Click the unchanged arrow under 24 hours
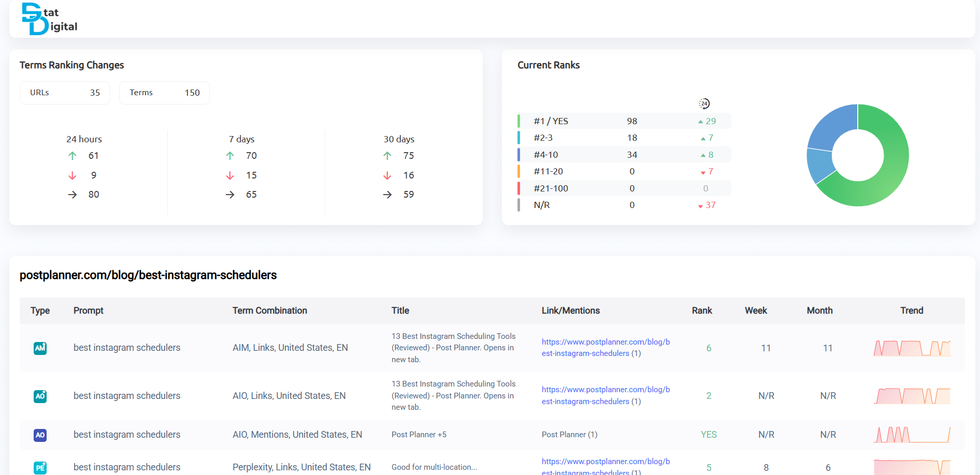This screenshot has height=475, width=980. pos(73,195)
